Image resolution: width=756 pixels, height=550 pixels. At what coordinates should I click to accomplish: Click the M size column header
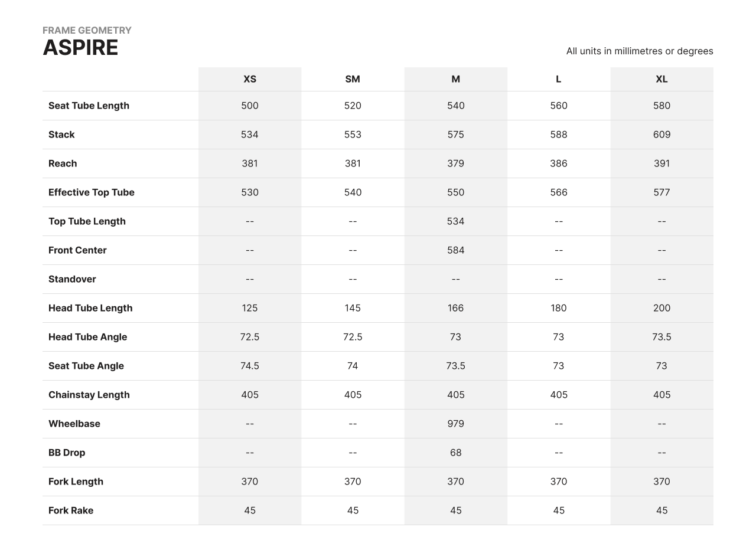(x=455, y=79)
